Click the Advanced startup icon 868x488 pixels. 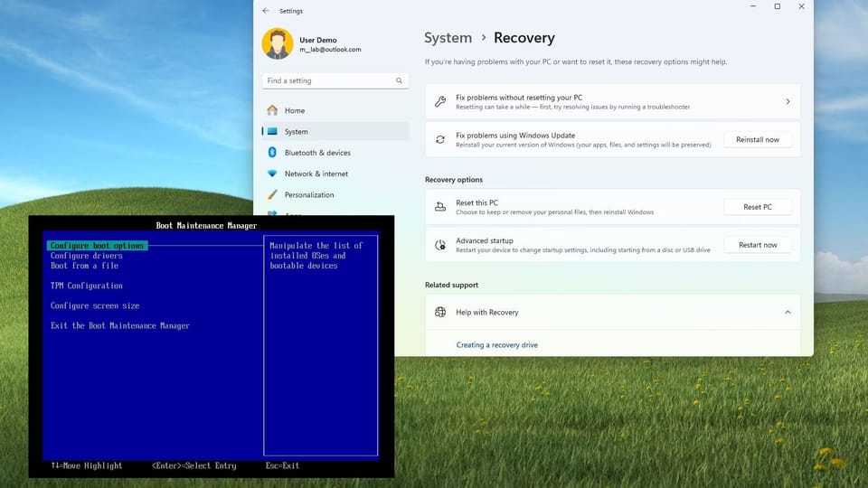[440, 245]
